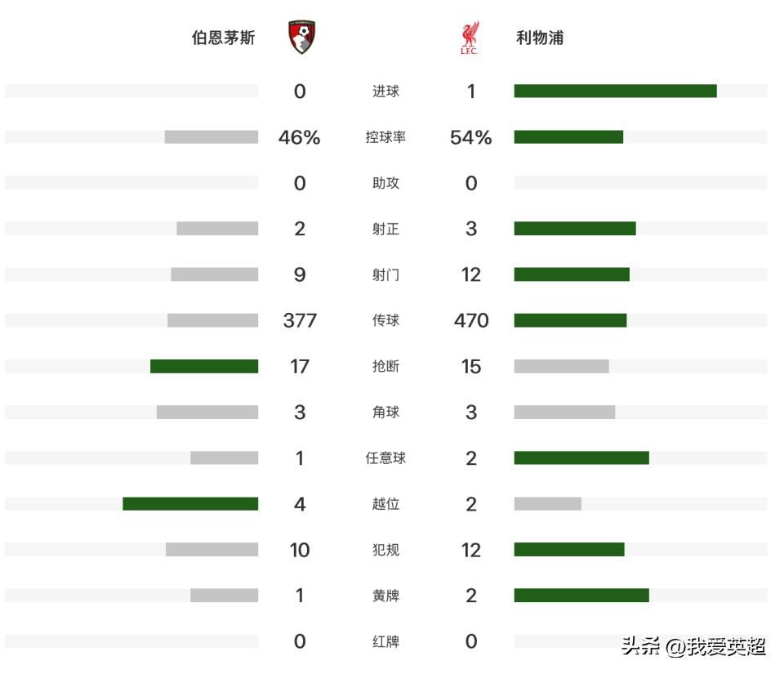
Task: Click Bournemouth's green 抢断 tackles bar
Action: tap(204, 366)
